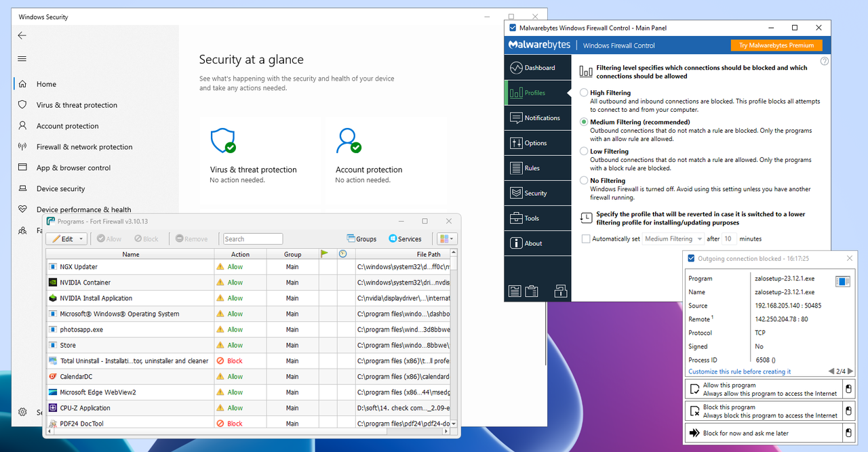Click the zalosetup program icon in notification
The height and width of the screenshot is (452, 868).
843,281
